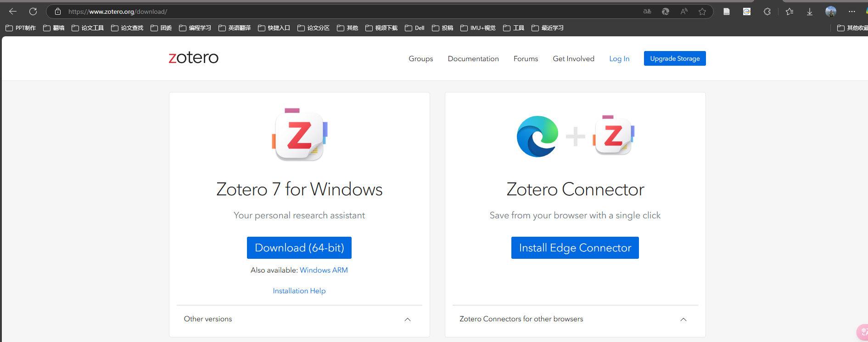Open the Groups nav item
This screenshot has width=868, height=342.
pos(421,59)
